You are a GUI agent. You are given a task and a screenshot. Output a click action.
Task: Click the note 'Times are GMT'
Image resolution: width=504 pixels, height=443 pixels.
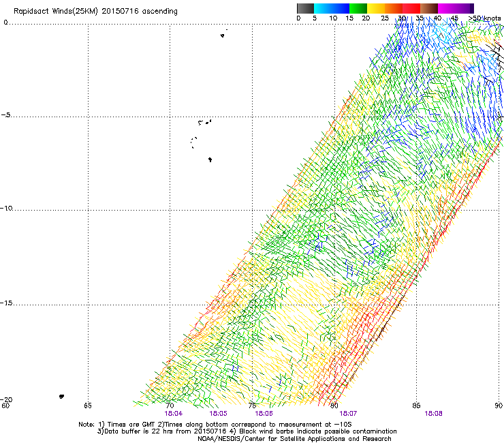coord(131,425)
